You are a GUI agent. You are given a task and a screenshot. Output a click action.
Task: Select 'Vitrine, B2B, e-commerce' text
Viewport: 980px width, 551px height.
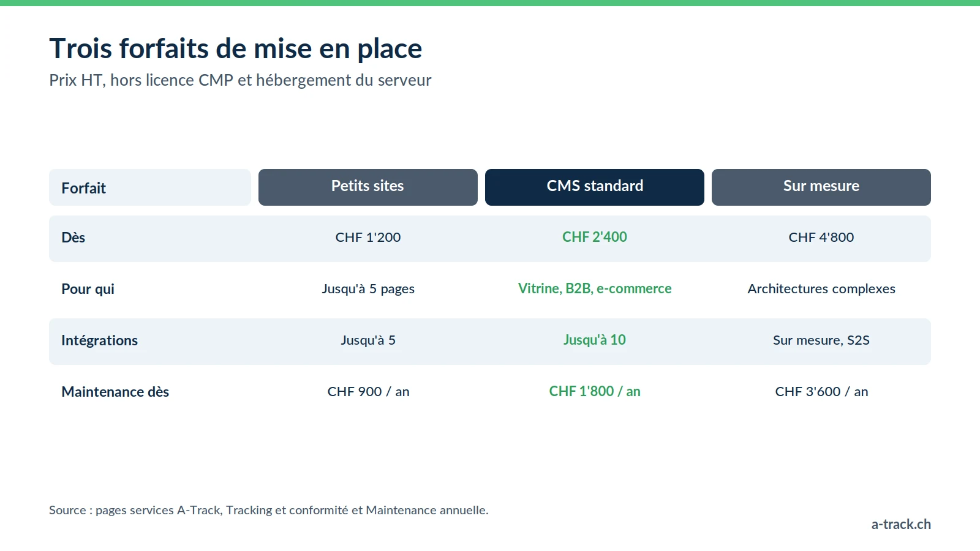point(595,288)
